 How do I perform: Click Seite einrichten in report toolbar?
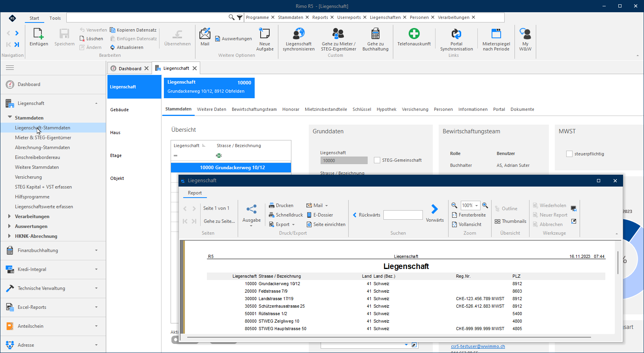(x=326, y=224)
